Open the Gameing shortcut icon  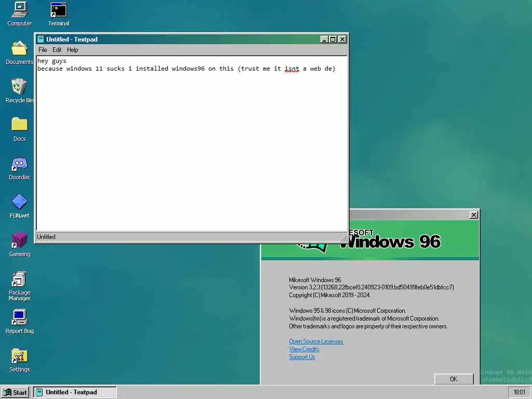coord(19,244)
